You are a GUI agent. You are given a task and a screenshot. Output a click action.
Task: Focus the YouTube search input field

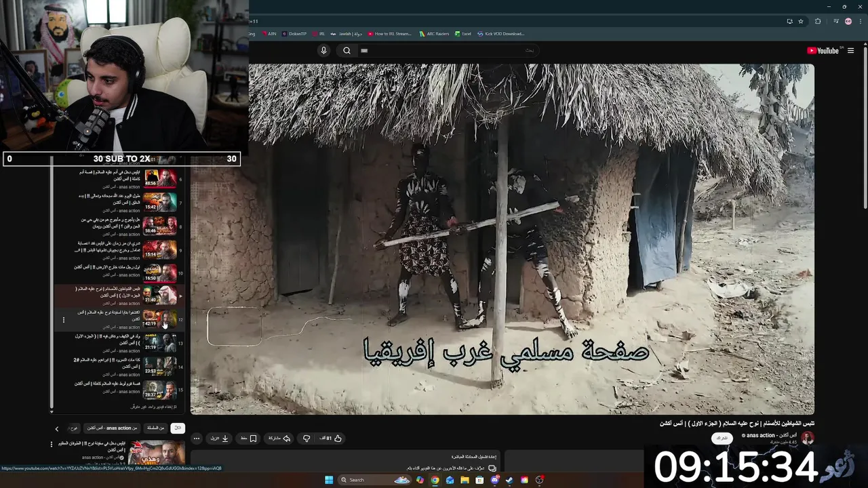(448, 50)
